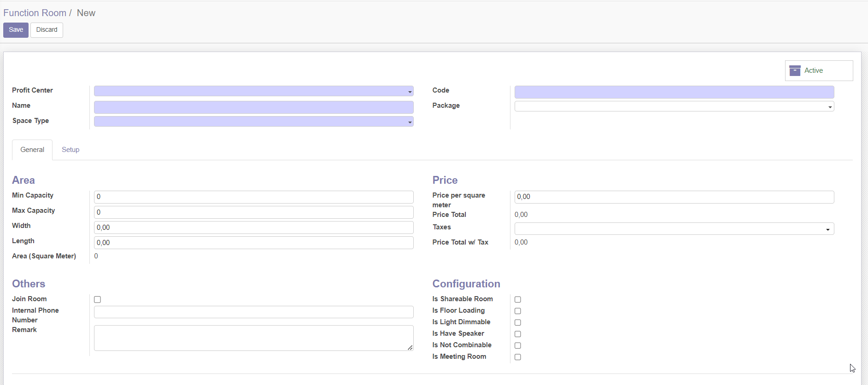Save the new function room
Screen dimensions: 868x385
pyautogui.click(x=16, y=30)
